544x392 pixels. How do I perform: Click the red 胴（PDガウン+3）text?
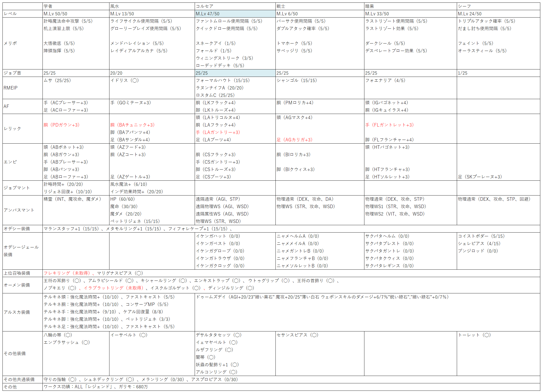click(x=62, y=125)
